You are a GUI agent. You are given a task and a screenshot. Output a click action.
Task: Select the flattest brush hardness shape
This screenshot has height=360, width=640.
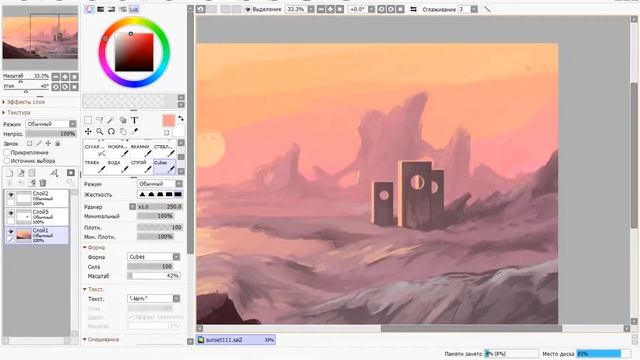[178, 194]
